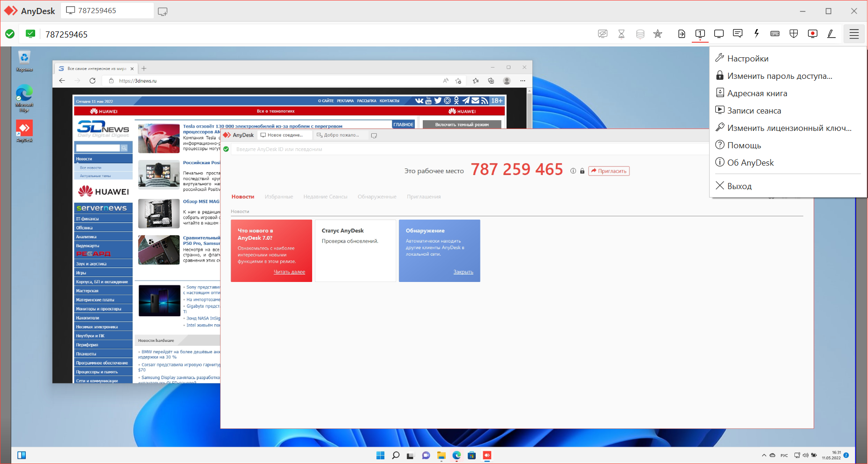Click 3dnews site search field
This screenshot has width=868, height=464.
(98, 148)
